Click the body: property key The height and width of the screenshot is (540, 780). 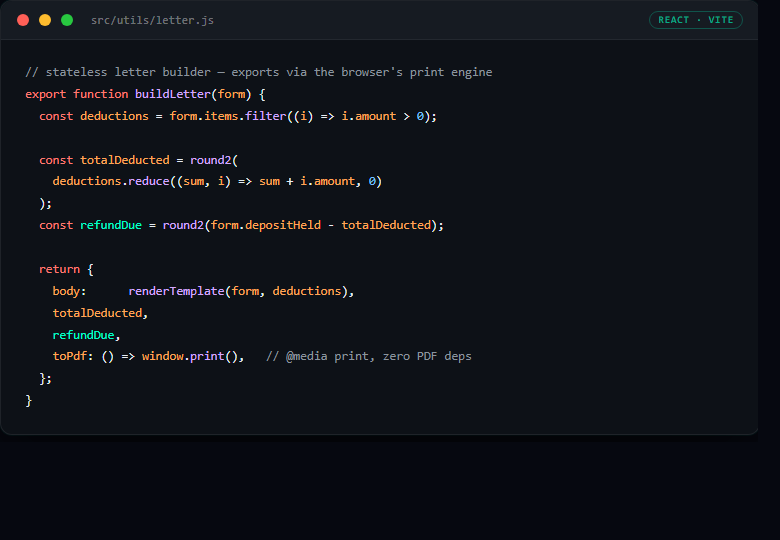click(69, 291)
